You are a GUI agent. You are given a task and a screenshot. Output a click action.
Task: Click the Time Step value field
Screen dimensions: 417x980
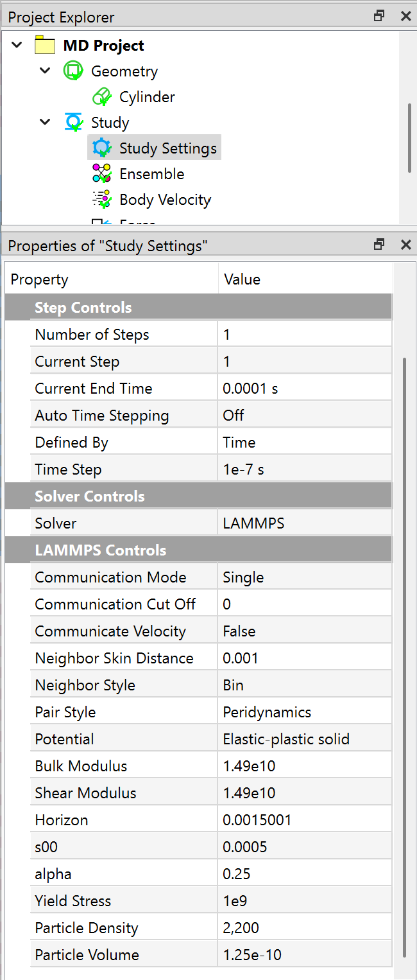(x=305, y=469)
